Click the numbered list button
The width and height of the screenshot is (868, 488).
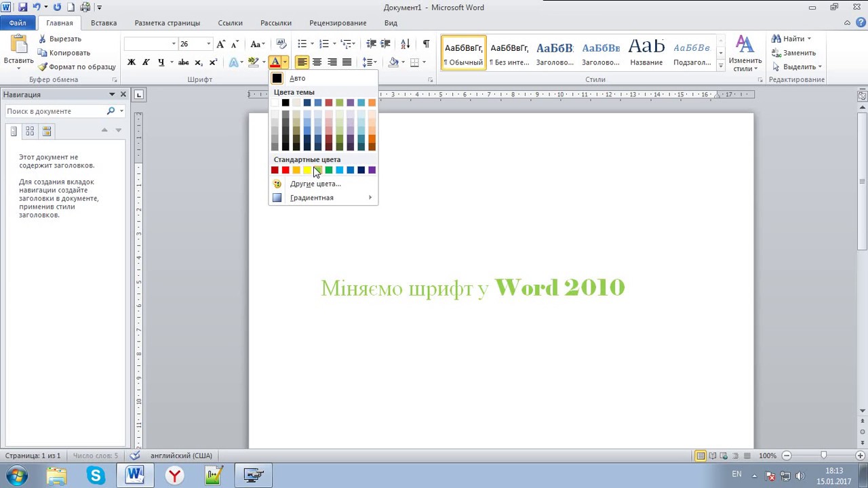pyautogui.click(x=324, y=44)
